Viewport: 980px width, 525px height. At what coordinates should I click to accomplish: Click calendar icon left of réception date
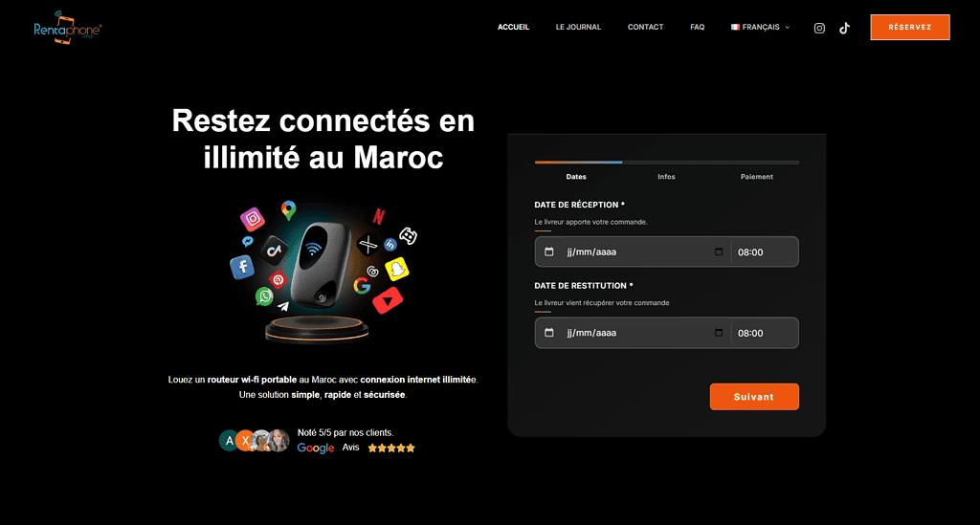[548, 252]
